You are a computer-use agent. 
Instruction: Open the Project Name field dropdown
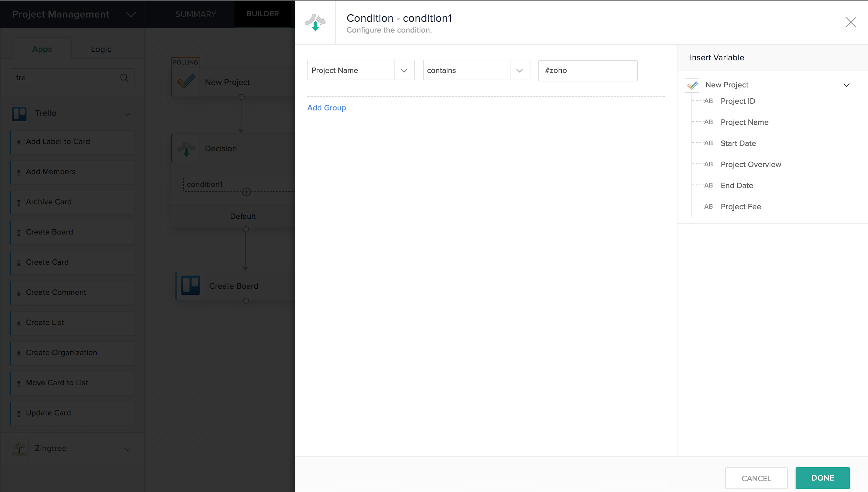pyautogui.click(x=404, y=70)
